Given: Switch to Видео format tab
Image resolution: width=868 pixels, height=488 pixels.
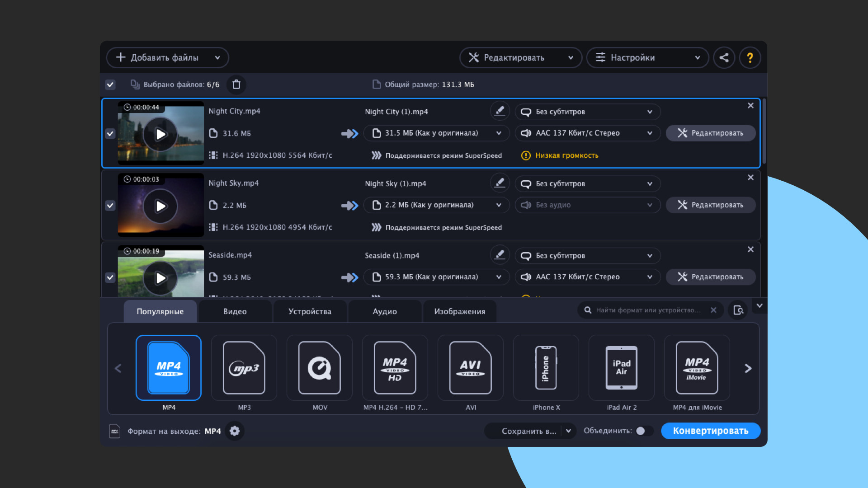Looking at the screenshot, I should point(235,311).
